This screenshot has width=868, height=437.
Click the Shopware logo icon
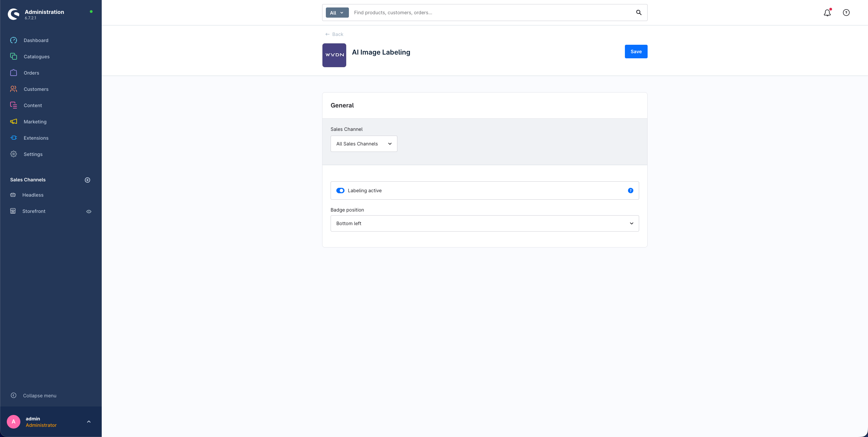(x=14, y=14)
